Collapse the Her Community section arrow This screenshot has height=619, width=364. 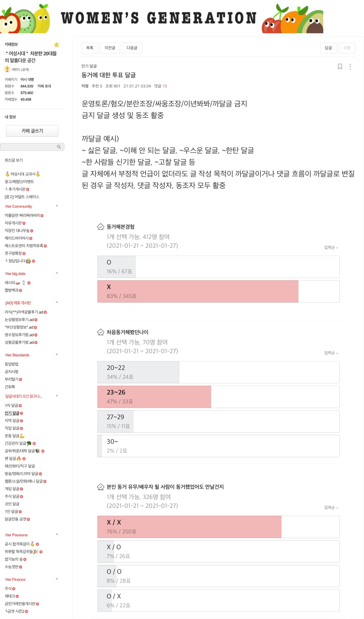coord(57,206)
